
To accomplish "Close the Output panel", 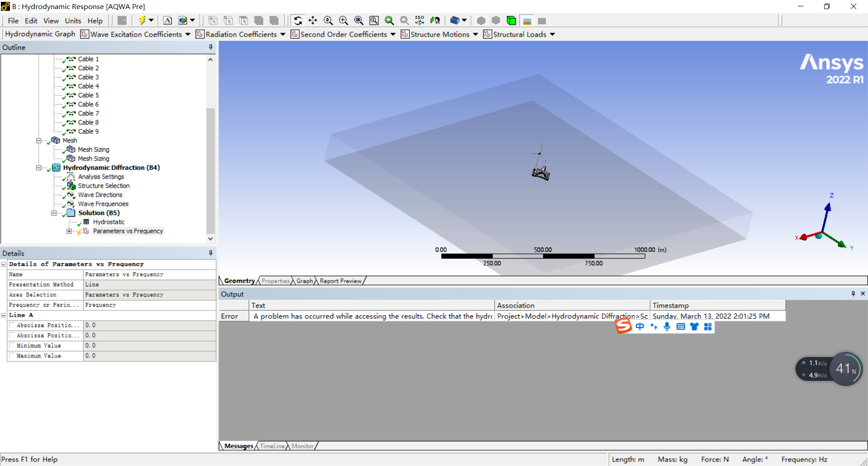I will [x=863, y=294].
